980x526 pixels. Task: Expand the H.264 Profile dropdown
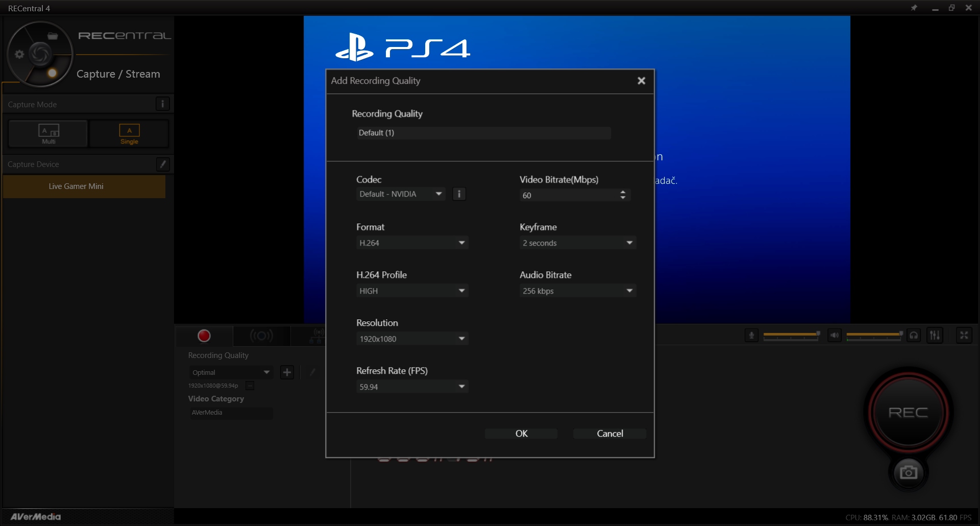point(412,291)
